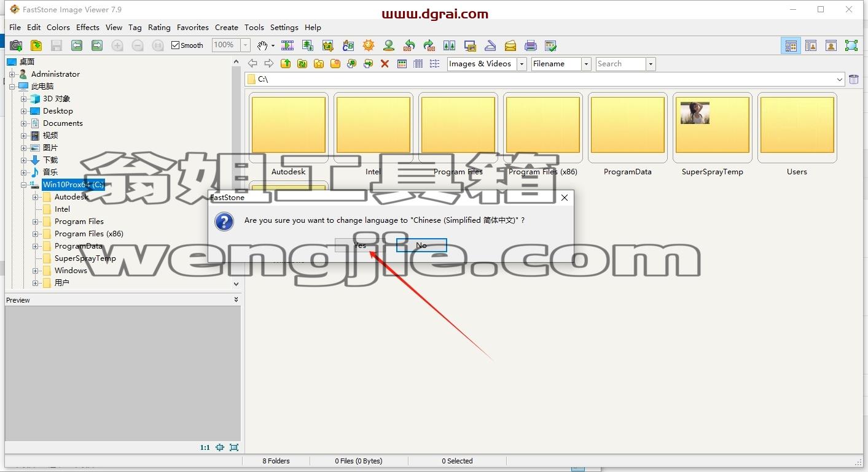Open the Images & Videos filter dropdown
The width and height of the screenshot is (868, 472).
click(522, 64)
